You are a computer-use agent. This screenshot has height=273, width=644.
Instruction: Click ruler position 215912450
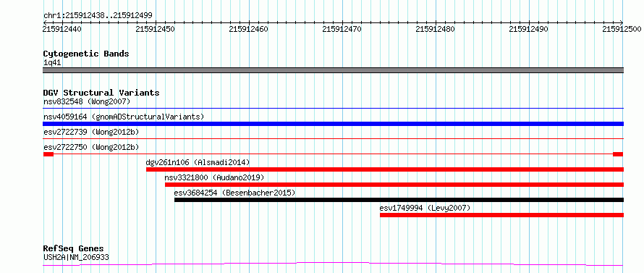tap(156, 29)
